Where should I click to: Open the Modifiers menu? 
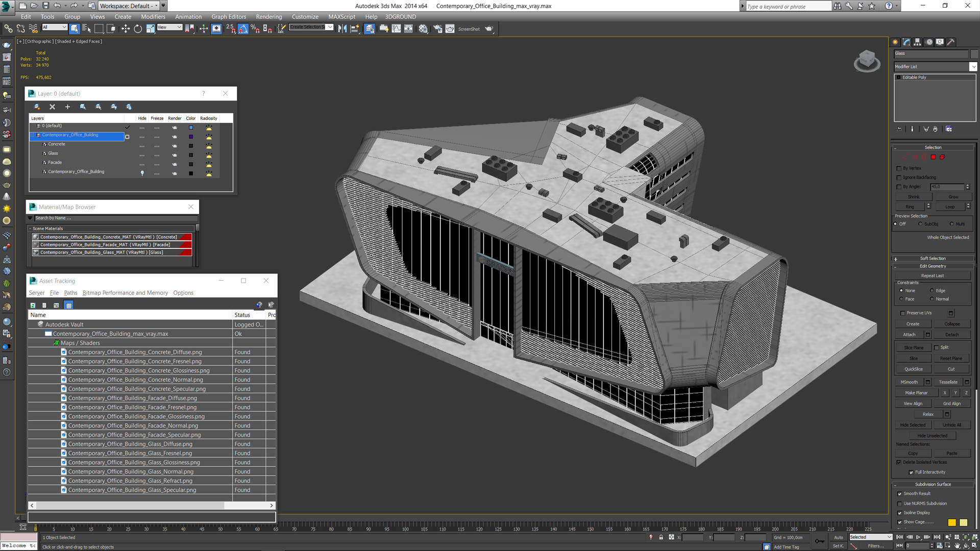point(153,17)
